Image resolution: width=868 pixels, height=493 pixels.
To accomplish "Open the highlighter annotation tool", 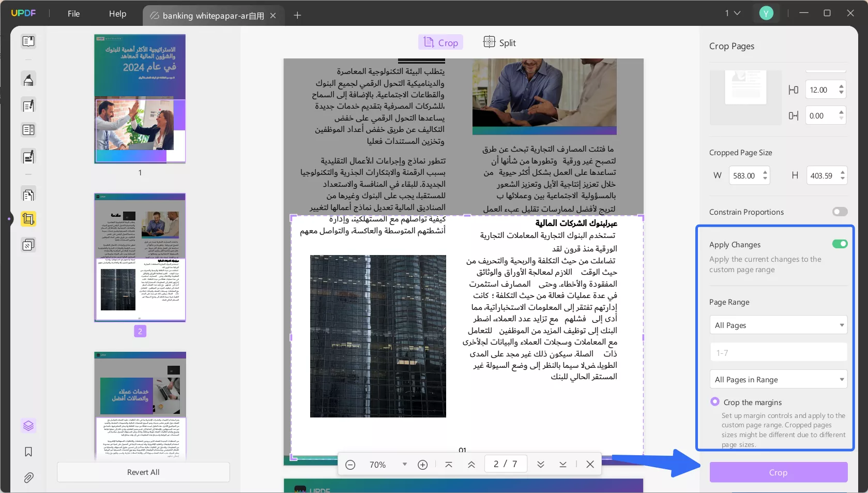I will [28, 79].
